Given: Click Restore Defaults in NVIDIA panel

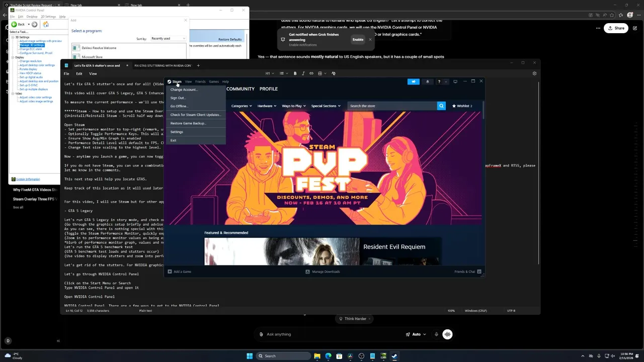Looking at the screenshot, I should click(x=230, y=39).
